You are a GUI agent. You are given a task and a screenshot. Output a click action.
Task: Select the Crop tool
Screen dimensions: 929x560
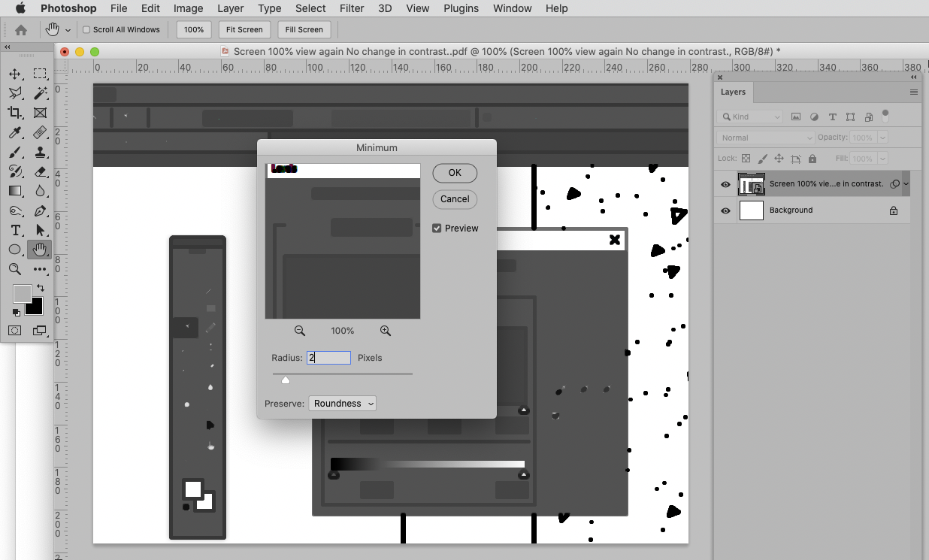(x=14, y=113)
